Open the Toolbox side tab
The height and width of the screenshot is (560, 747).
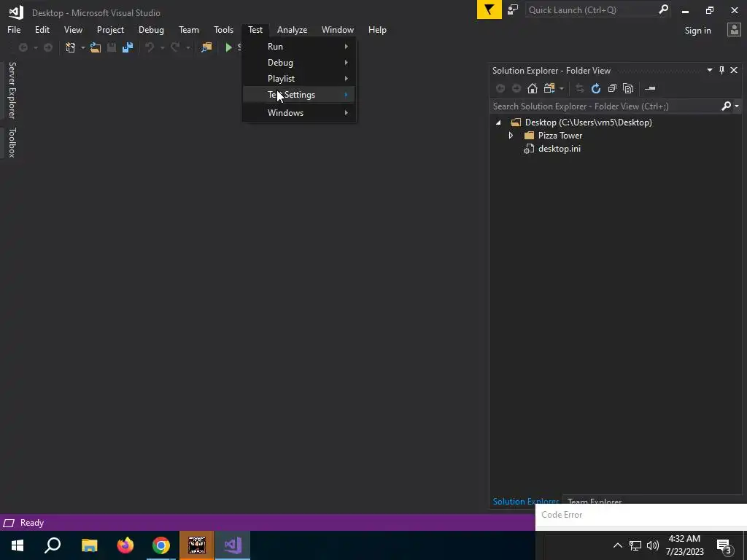[12, 142]
